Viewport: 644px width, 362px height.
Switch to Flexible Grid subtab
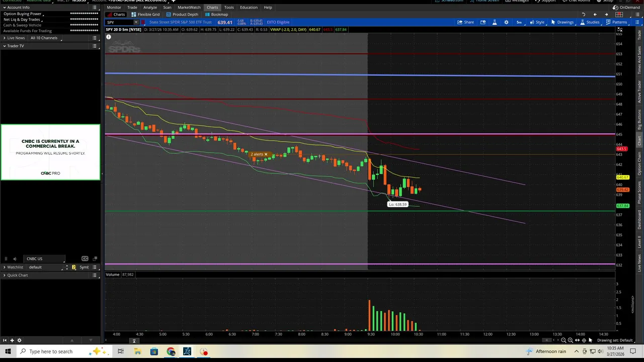[x=145, y=15]
